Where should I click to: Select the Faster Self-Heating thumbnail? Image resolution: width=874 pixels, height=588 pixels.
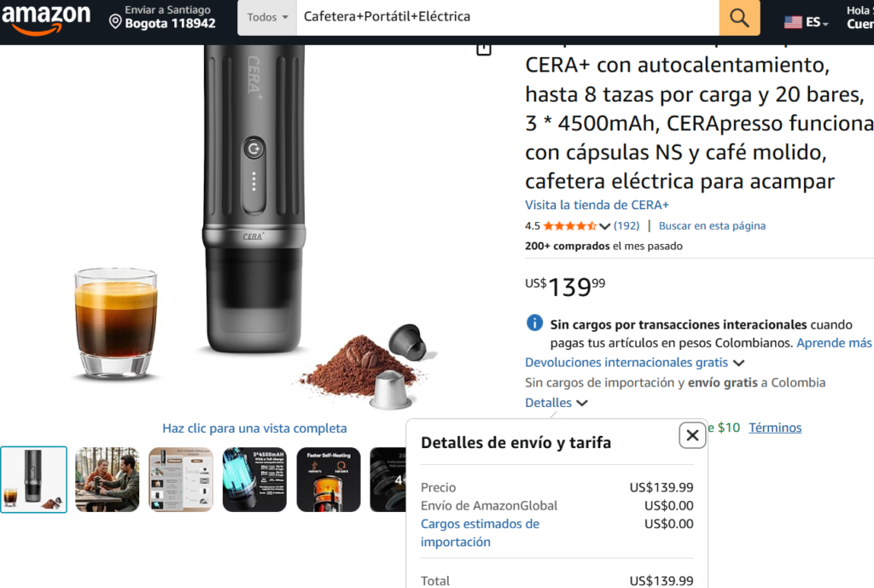click(x=329, y=480)
